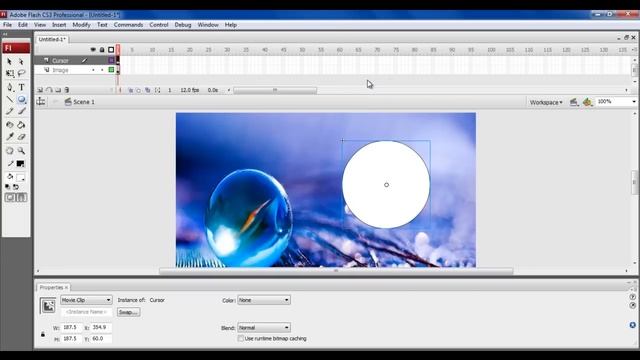The height and width of the screenshot is (360, 640).
Task: Select the Eraser tool
Action: point(21,137)
